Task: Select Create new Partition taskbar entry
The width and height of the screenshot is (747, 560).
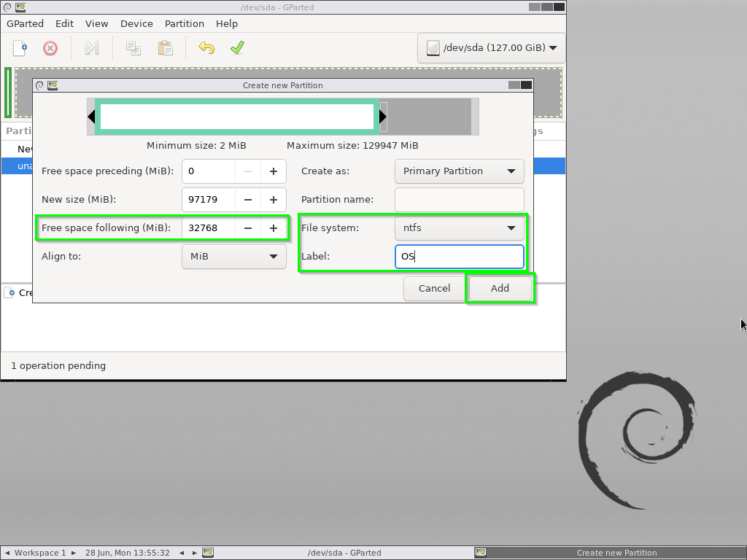Action: (611, 553)
